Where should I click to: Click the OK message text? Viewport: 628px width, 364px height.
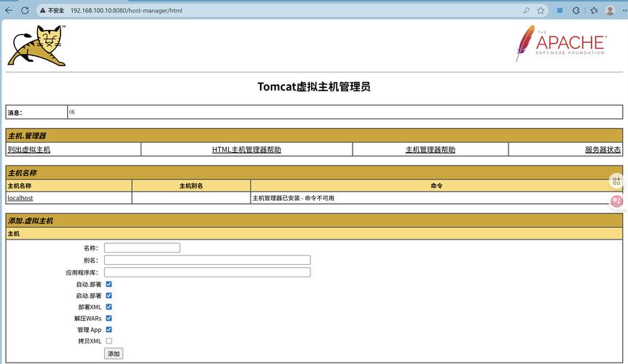(72, 112)
